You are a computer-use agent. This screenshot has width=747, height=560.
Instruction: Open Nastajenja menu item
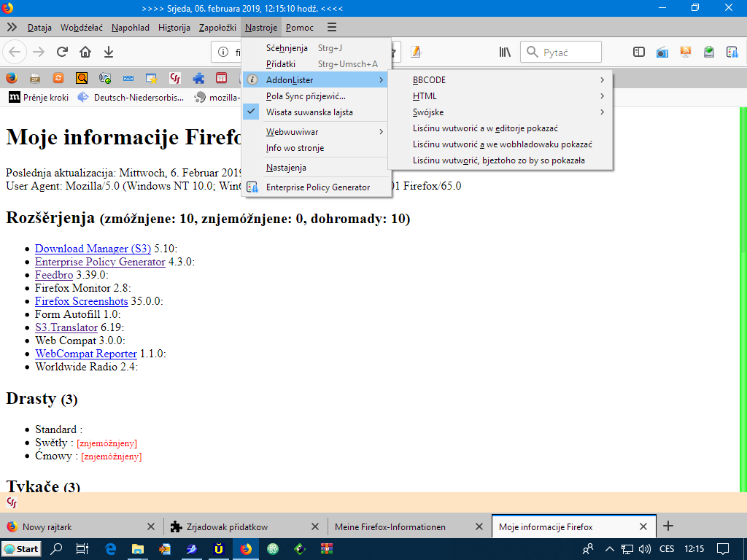pyautogui.click(x=317, y=168)
